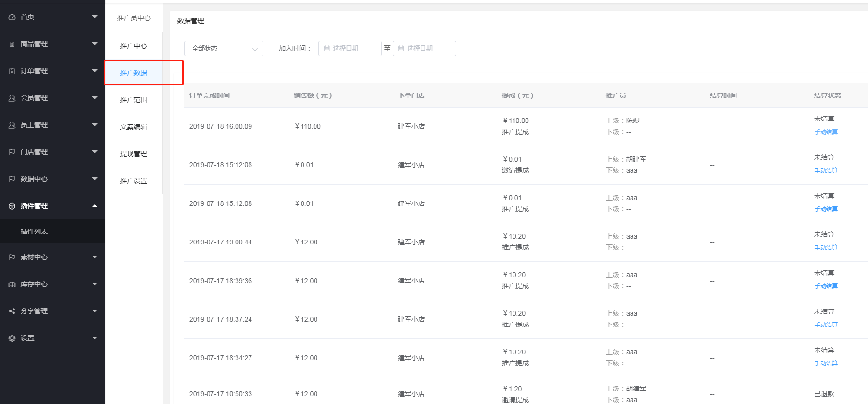The height and width of the screenshot is (404, 868).
Task: Click the start date input field
Action: tap(350, 49)
